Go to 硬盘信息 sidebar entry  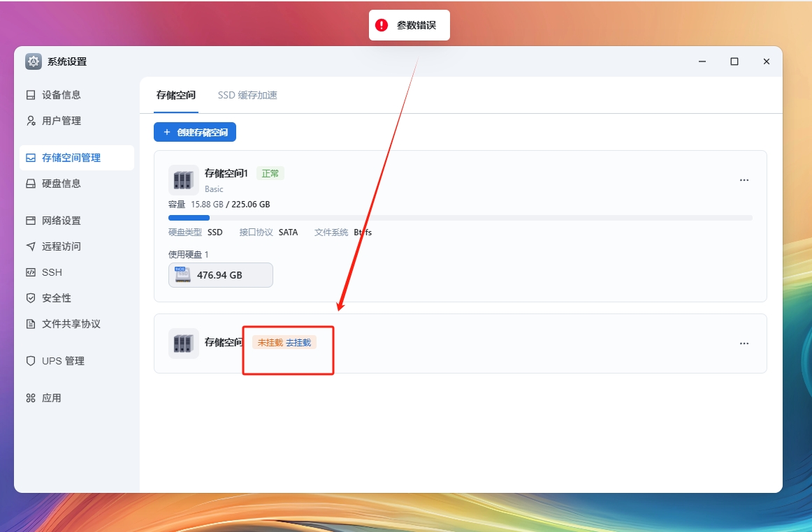point(77,184)
